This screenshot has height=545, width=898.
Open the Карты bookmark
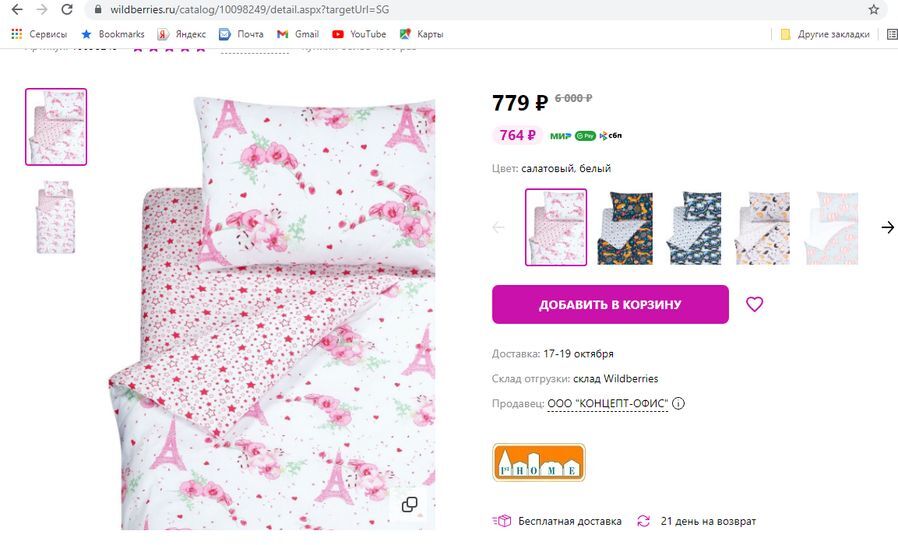pos(422,34)
